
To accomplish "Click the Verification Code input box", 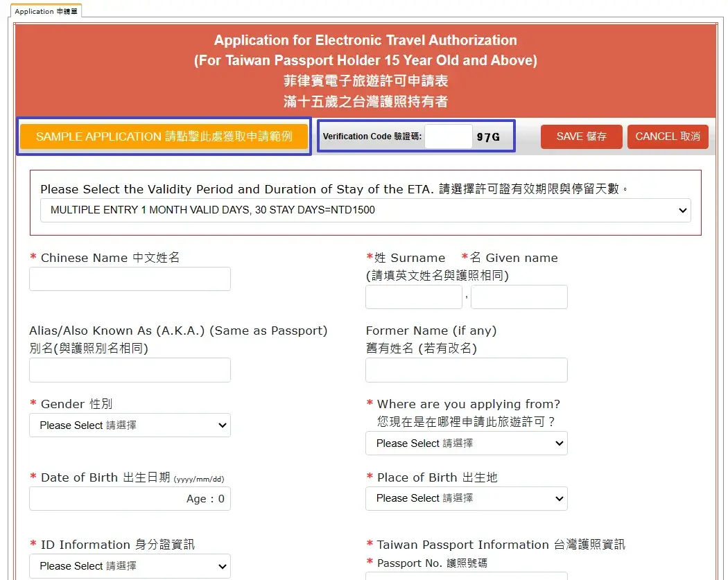I will point(448,137).
